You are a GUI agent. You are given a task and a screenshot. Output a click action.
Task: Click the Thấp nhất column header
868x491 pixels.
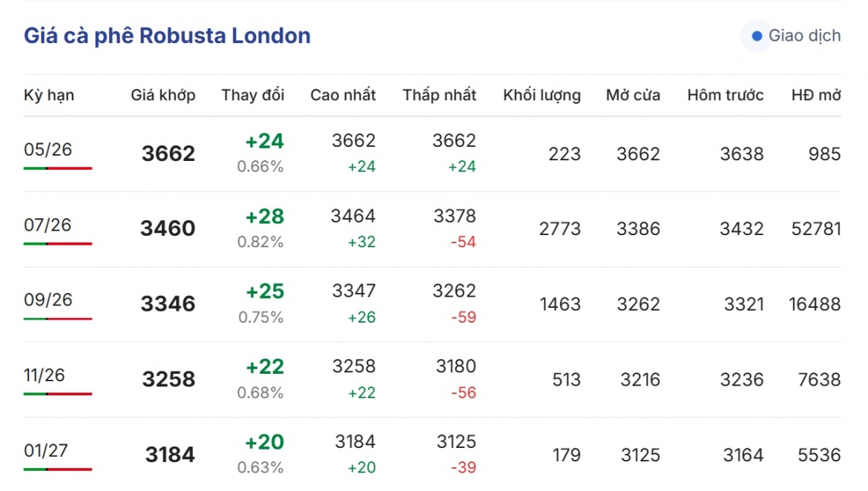tap(439, 95)
